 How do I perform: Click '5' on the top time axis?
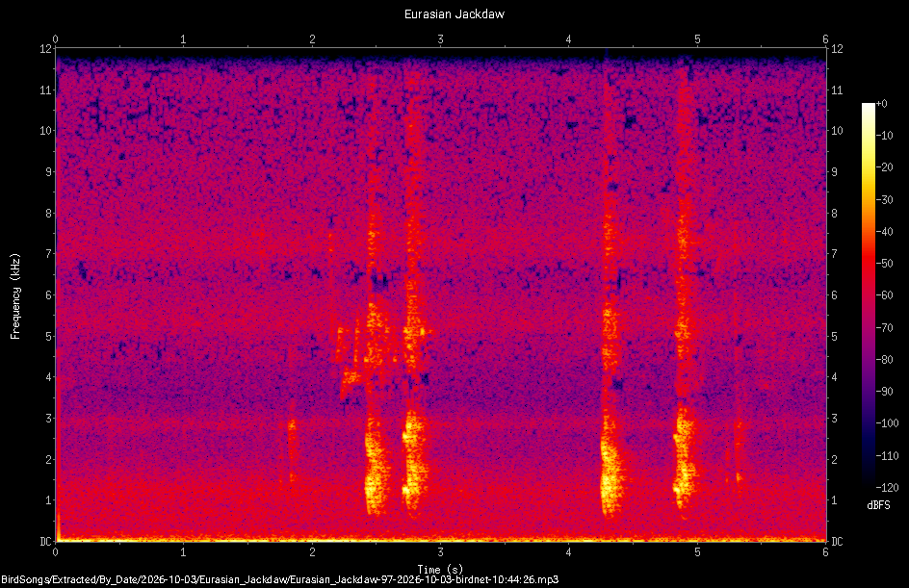(x=697, y=39)
